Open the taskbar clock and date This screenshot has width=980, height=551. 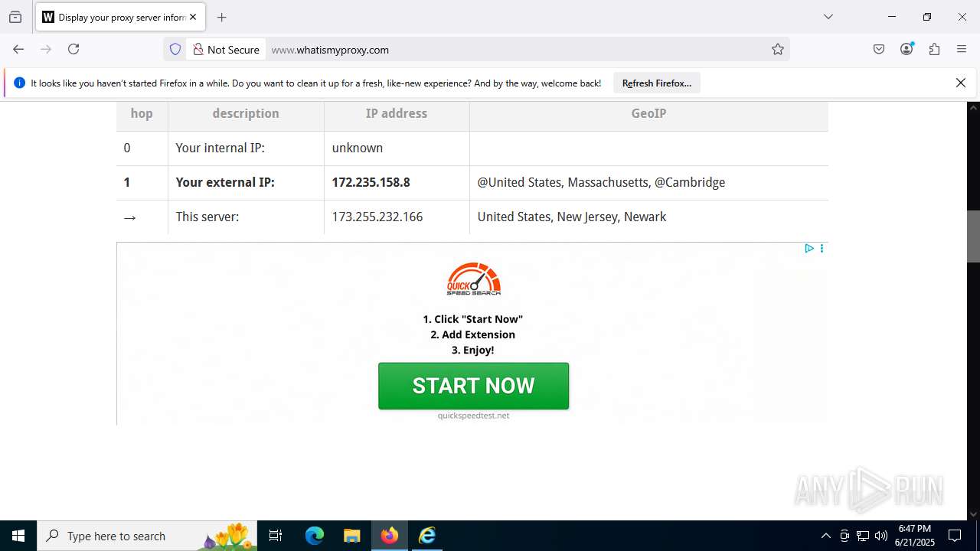(x=914, y=536)
